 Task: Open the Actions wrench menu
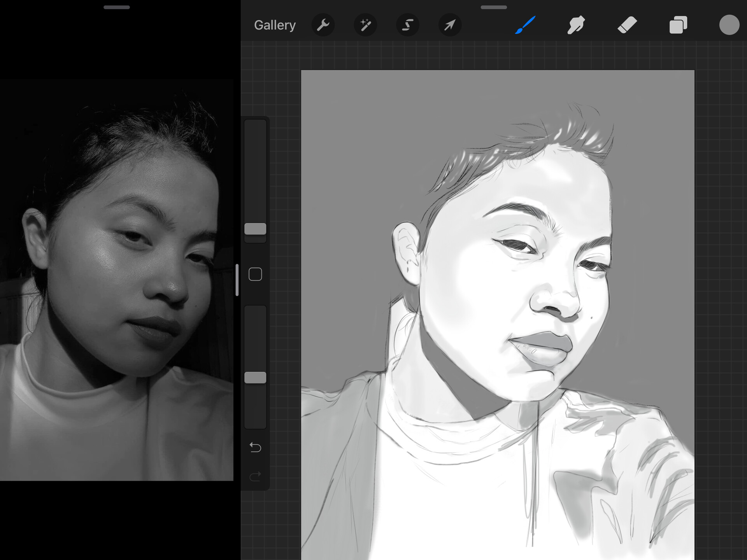click(323, 25)
